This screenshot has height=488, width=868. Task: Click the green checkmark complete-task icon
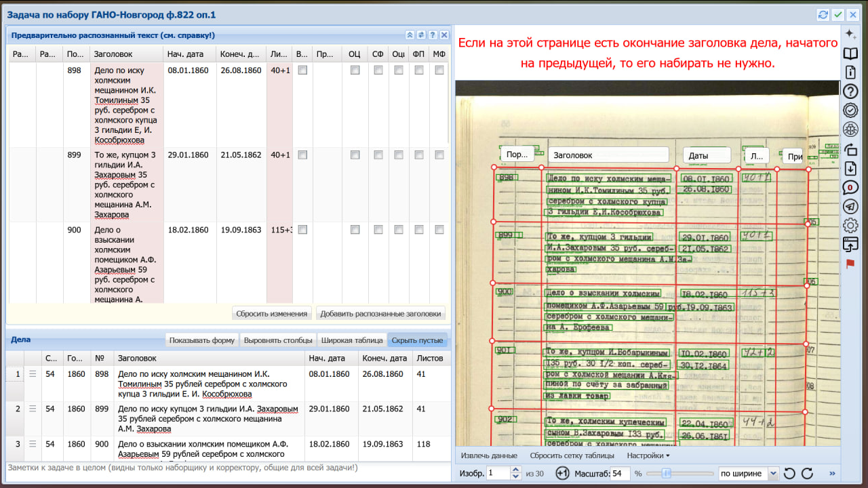tap(838, 14)
